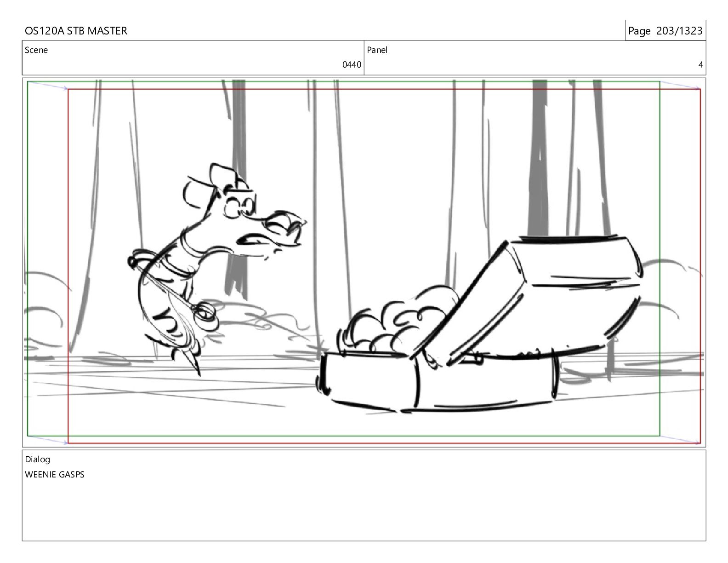Click the storyboard panel drawing

coord(364,262)
